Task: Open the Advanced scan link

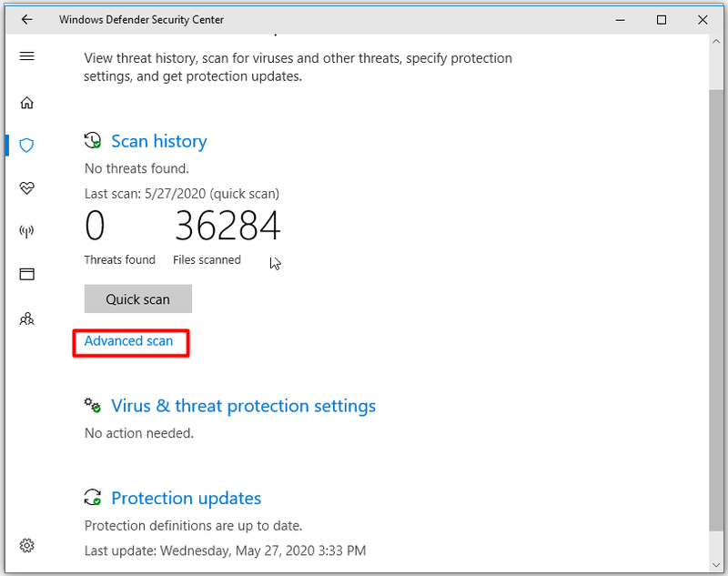Action: point(128,341)
